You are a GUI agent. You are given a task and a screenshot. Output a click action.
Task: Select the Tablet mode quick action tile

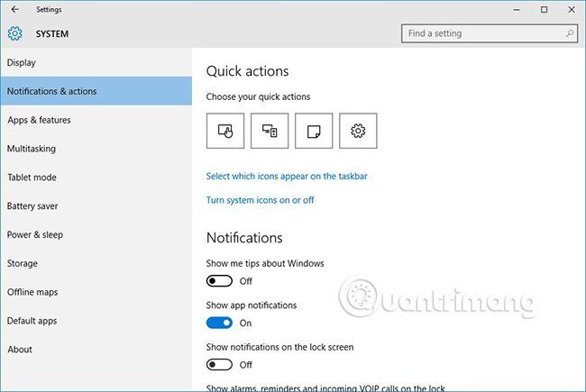point(225,131)
